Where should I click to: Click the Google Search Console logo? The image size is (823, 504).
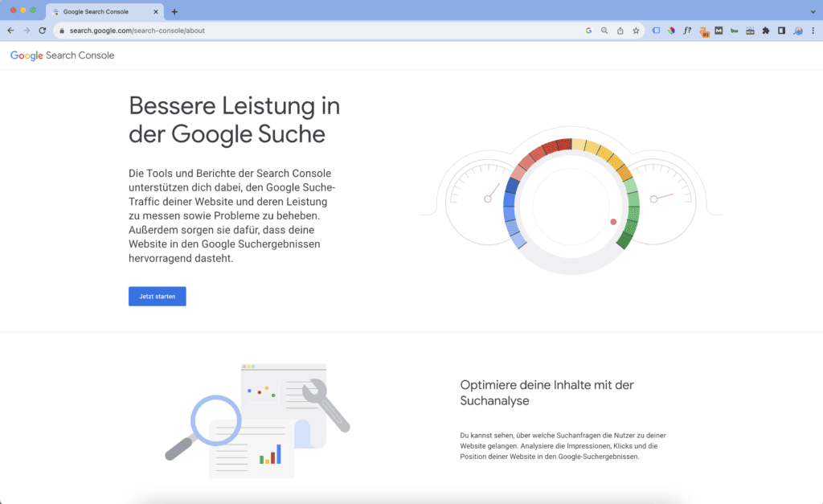click(62, 55)
